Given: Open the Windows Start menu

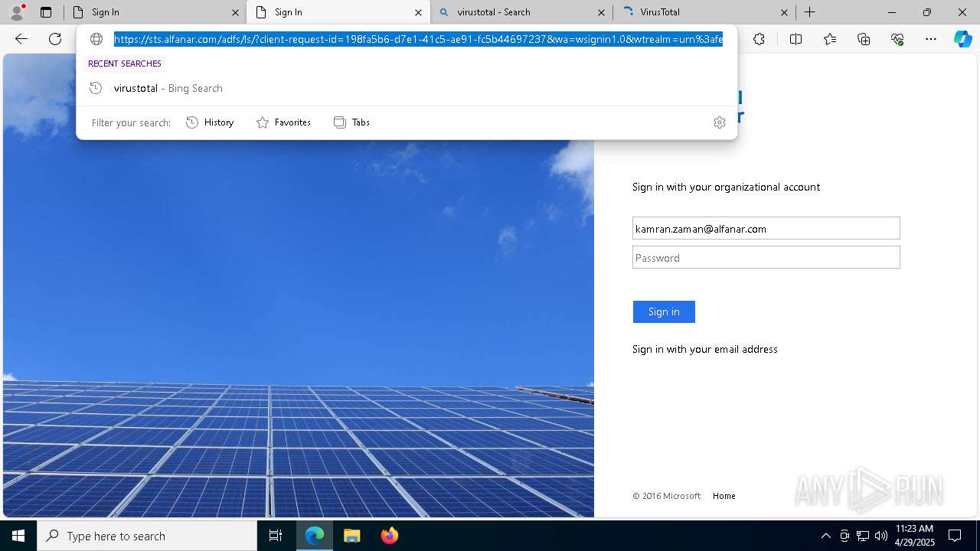Looking at the screenshot, I should tap(18, 536).
